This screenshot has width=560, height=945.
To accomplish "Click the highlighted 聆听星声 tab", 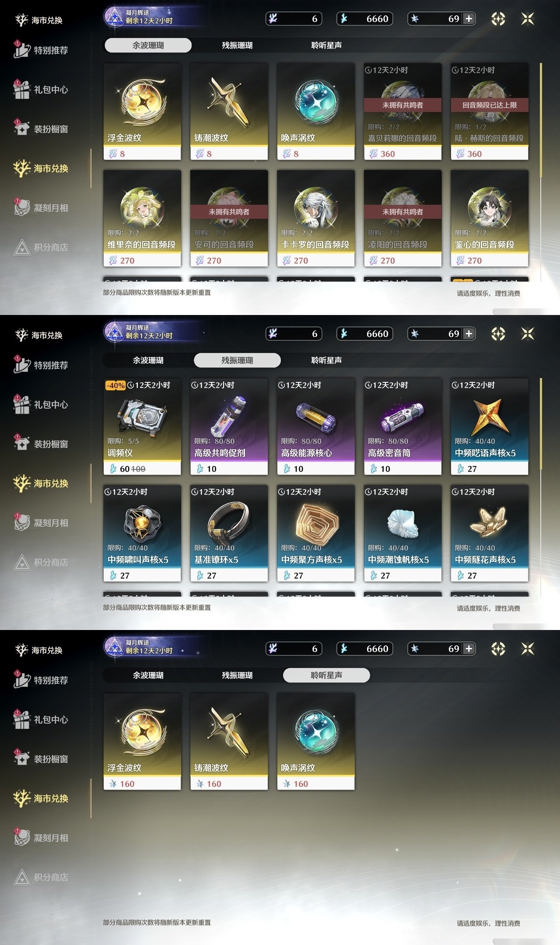I will click(326, 675).
